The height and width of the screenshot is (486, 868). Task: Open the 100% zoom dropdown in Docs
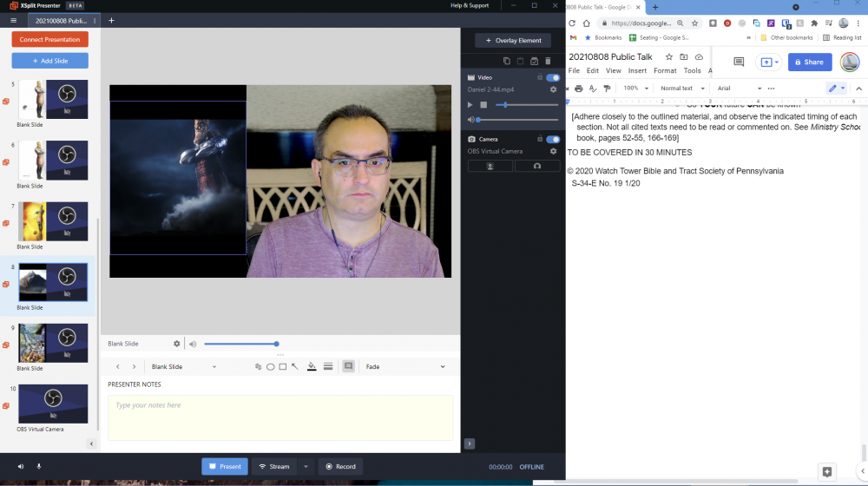pos(635,89)
